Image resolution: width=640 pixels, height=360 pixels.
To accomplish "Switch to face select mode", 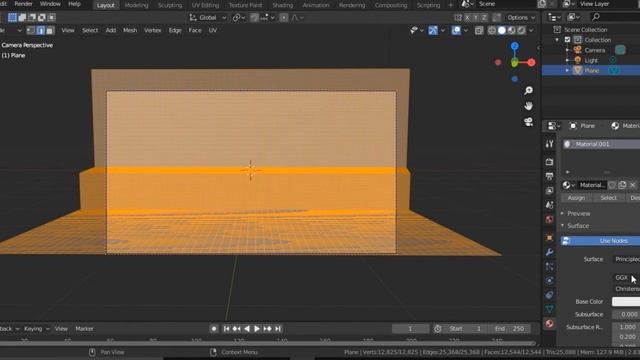I will pyautogui.click(x=50, y=30).
